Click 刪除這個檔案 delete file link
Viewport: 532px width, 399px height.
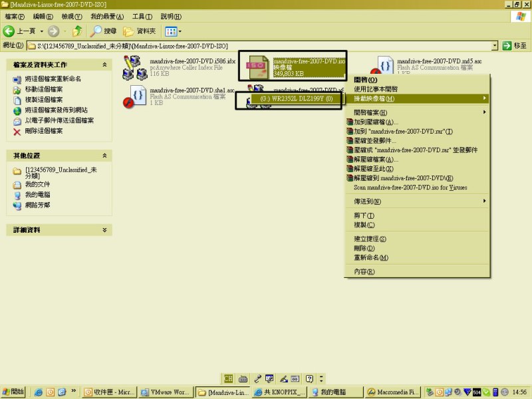(x=44, y=130)
